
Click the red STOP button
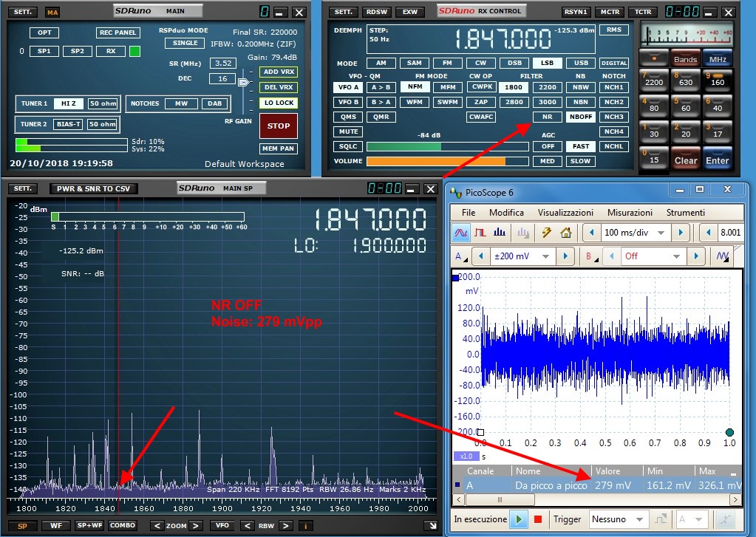[x=279, y=126]
